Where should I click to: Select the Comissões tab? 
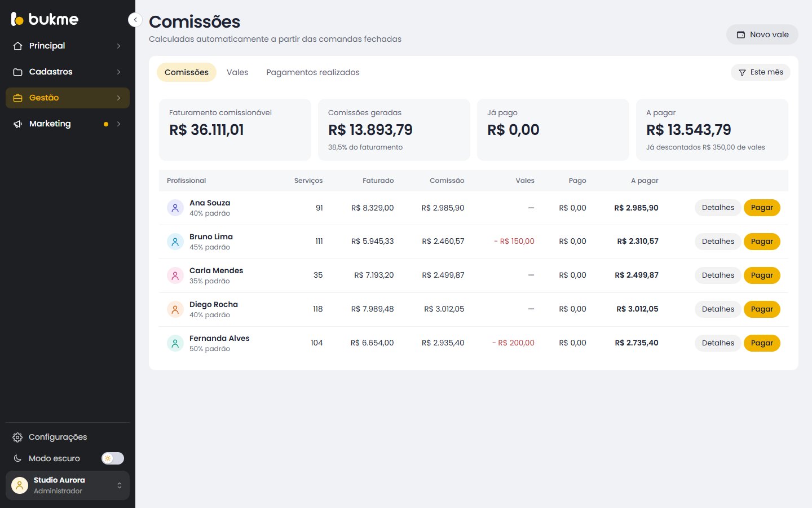187,72
